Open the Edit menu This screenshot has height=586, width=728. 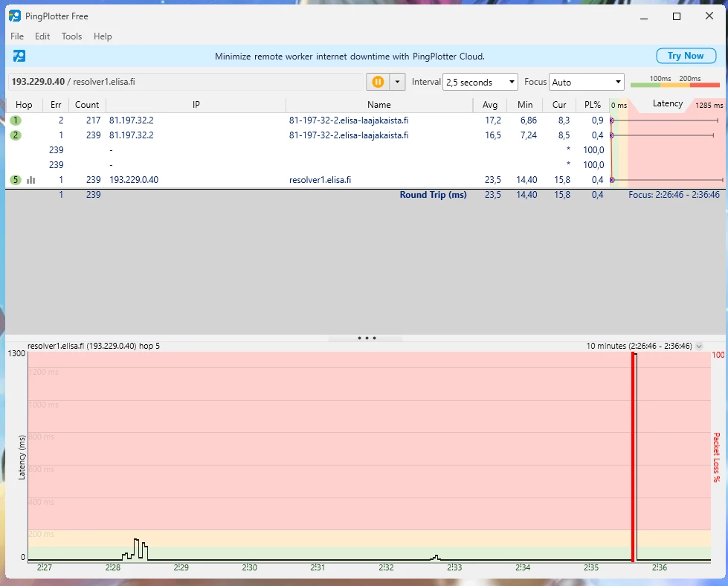[42, 36]
